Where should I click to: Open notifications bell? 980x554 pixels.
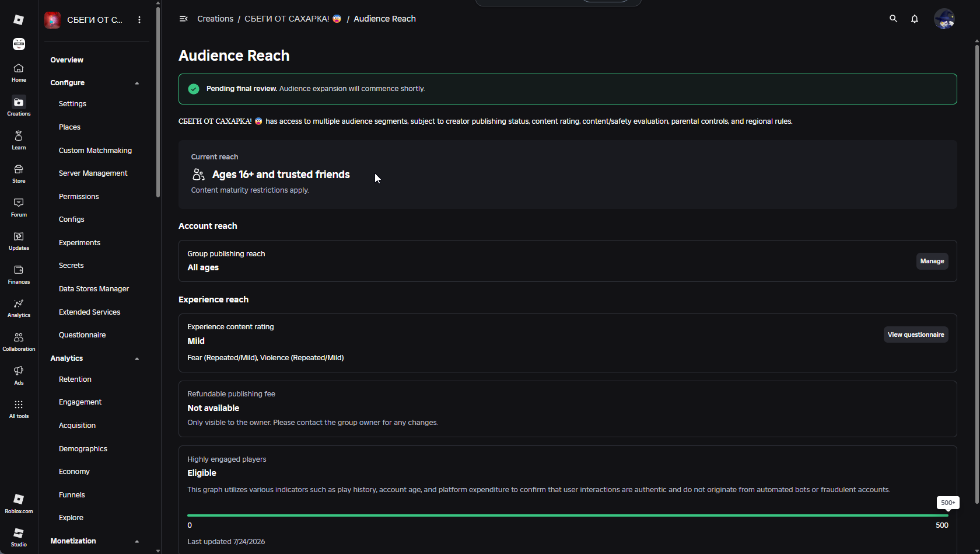click(915, 19)
